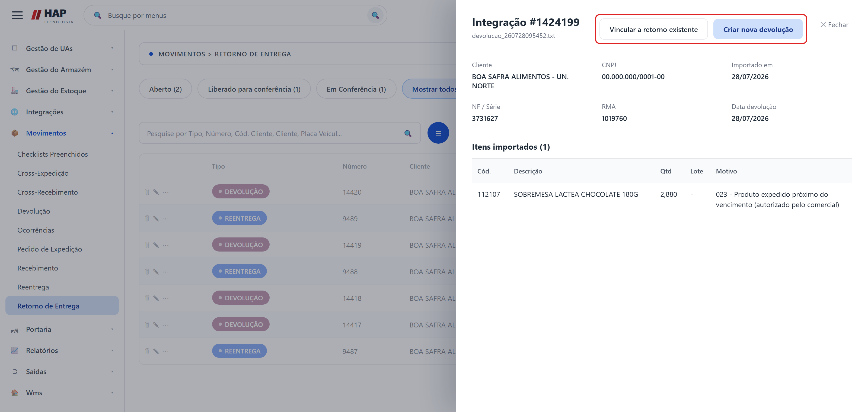The height and width of the screenshot is (412, 868).
Task: Click the DEVOLUÇÃO badge on row 14417
Action: pyautogui.click(x=241, y=324)
